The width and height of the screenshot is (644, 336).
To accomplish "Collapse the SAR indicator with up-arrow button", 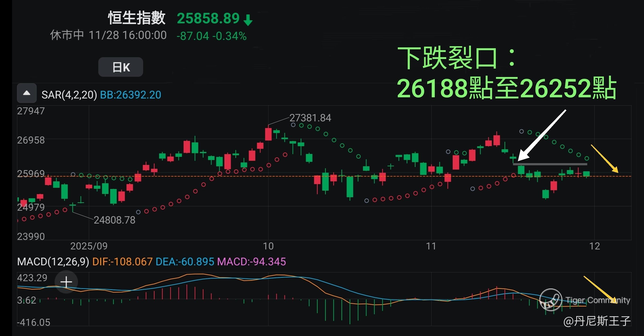I will tap(27, 93).
